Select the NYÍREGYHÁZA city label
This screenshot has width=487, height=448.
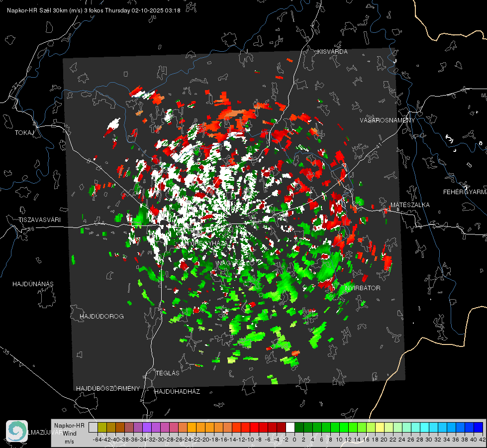click(206, 243)
